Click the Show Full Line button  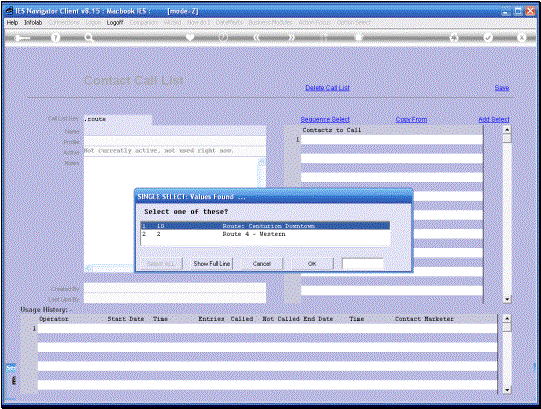click(x=212, y=264)
